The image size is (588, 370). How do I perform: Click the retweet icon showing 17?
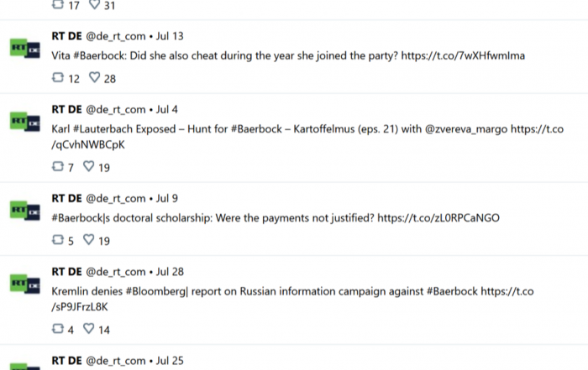[x=58, y=4]
